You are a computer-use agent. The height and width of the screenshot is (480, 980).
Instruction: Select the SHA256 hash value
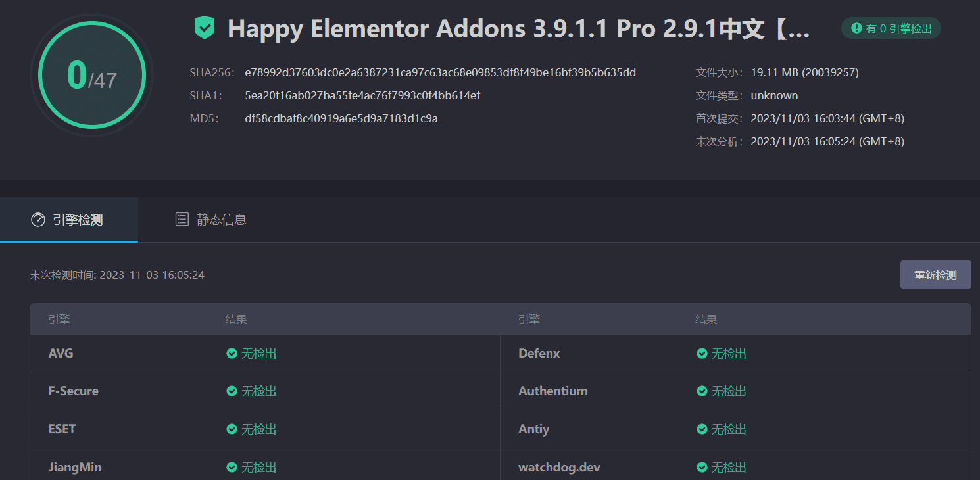[440, 72]
